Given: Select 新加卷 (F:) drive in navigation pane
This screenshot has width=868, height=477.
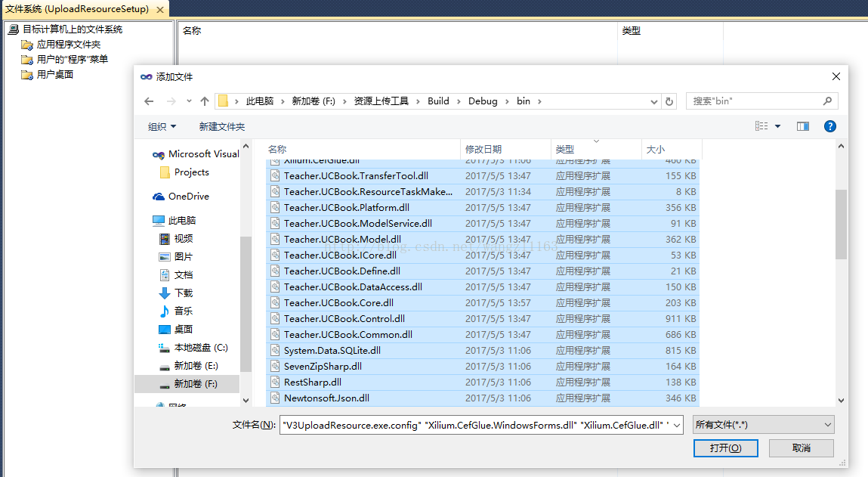Looking at the screenshot, I should coord(187,383).
